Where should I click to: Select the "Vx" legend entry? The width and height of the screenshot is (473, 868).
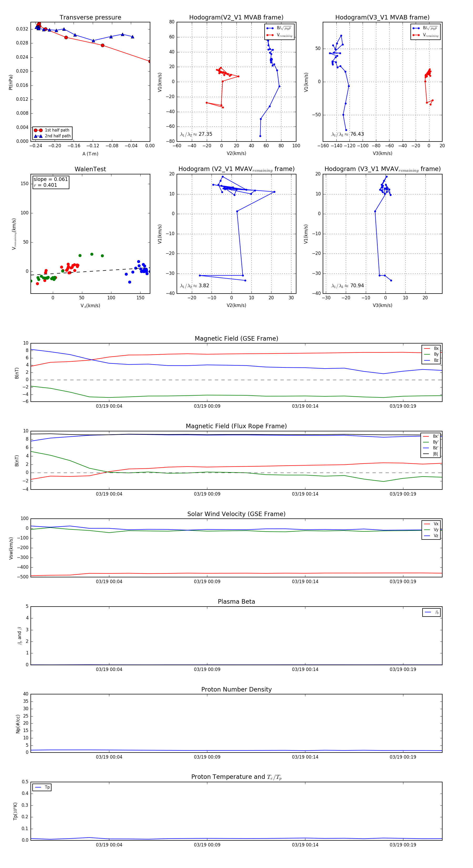[x=431, y=524]
